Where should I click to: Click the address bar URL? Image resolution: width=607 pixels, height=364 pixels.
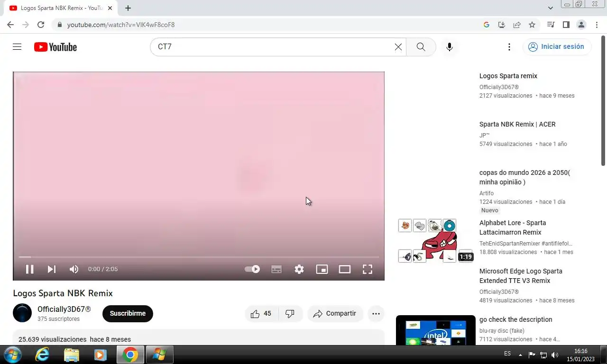tap(121, 25)
